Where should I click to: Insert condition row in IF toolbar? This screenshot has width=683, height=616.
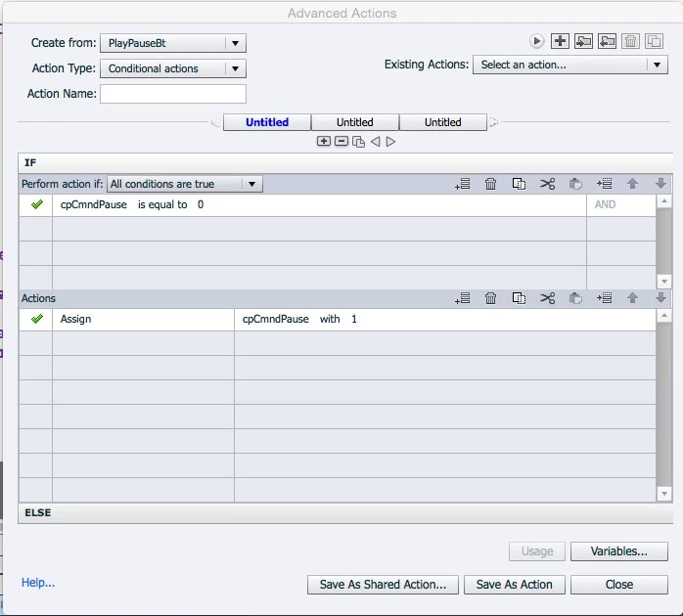pyautogui.click(x=604, y=184)
